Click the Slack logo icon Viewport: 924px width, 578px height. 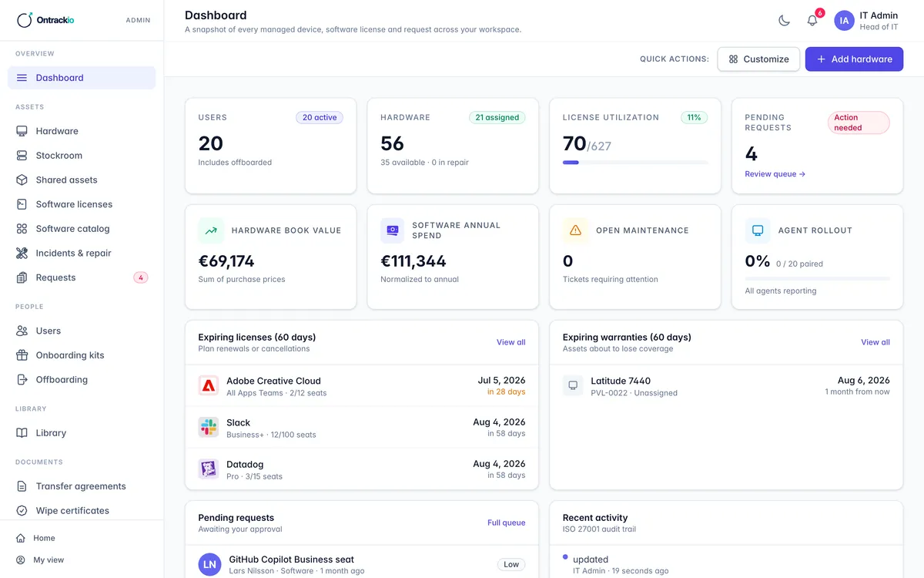209,428
